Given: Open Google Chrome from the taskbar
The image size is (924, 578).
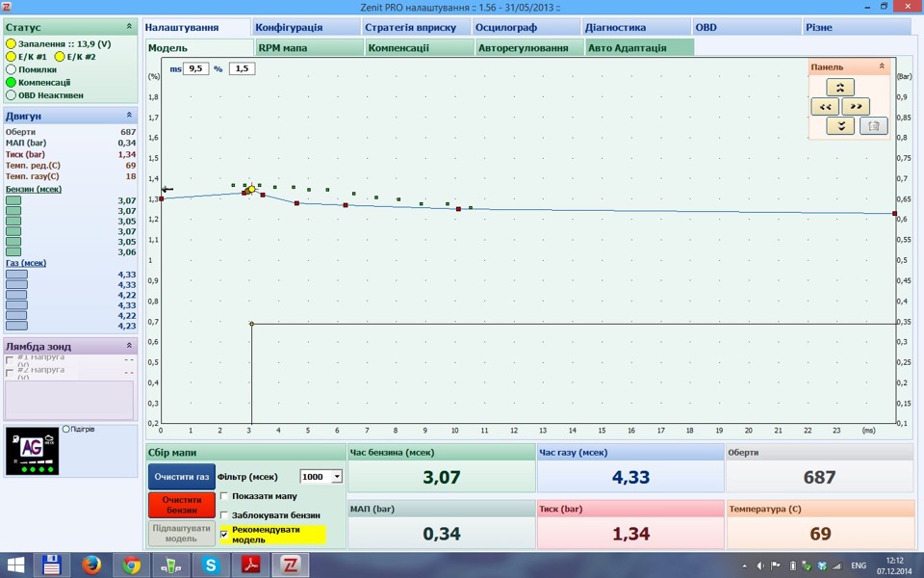Looking at the screenshot, I should point(132,565).
